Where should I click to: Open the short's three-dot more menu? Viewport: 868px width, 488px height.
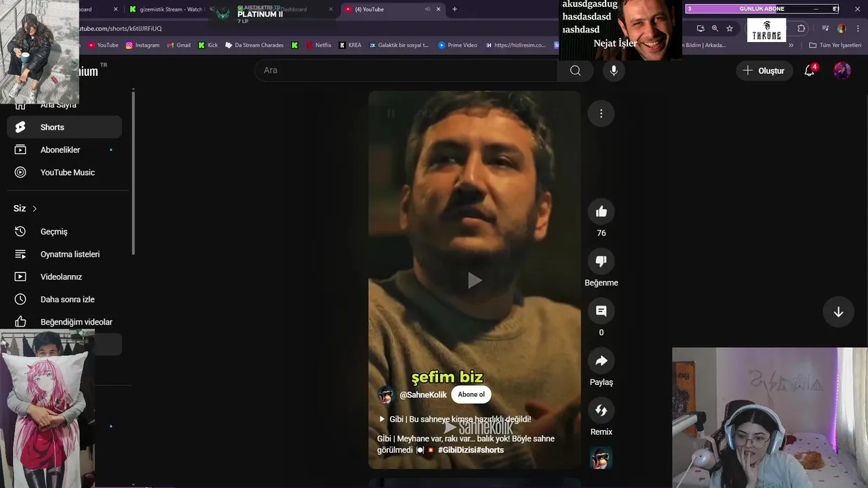pos(601,114)
